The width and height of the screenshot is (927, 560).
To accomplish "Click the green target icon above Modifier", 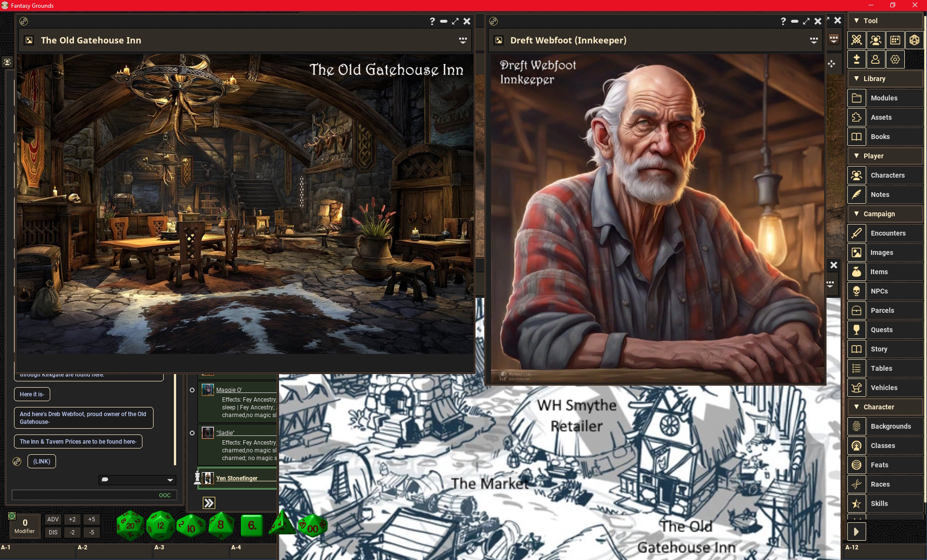I will tap(12, 516).
